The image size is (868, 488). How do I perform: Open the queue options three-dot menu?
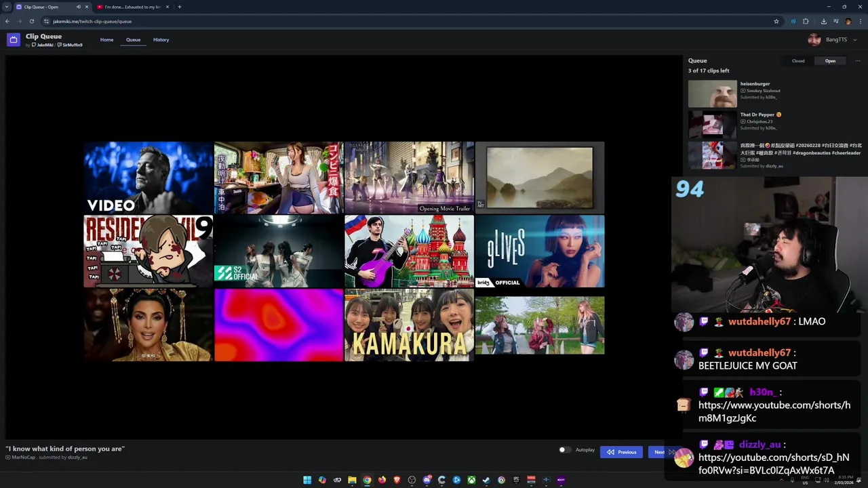point(857,61)
